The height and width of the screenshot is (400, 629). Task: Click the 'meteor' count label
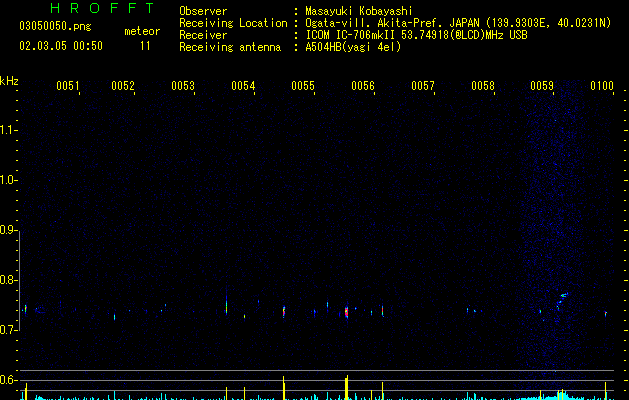click(x=142, y=31)
